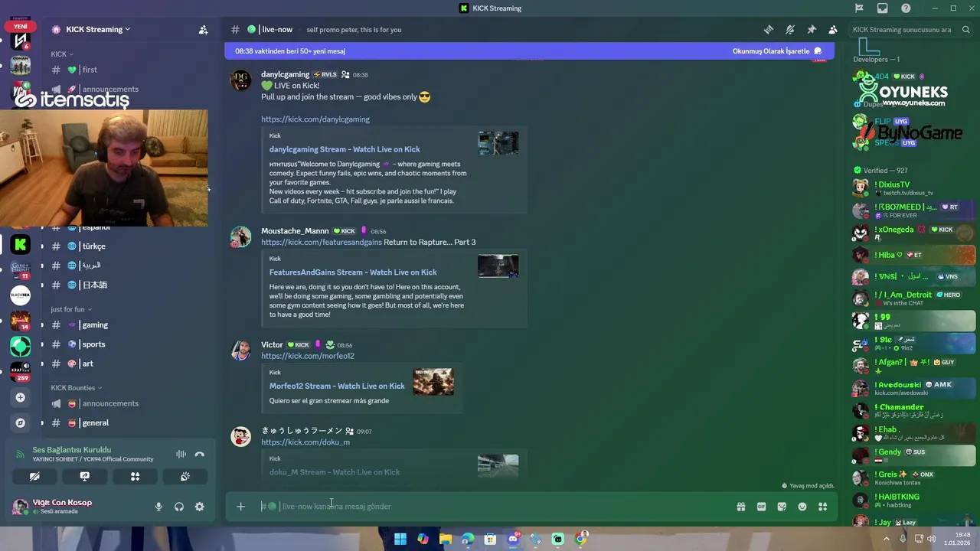Open the GIF picker icon
The height and width of the screenshot is (551, 980).
click(762, 507)
